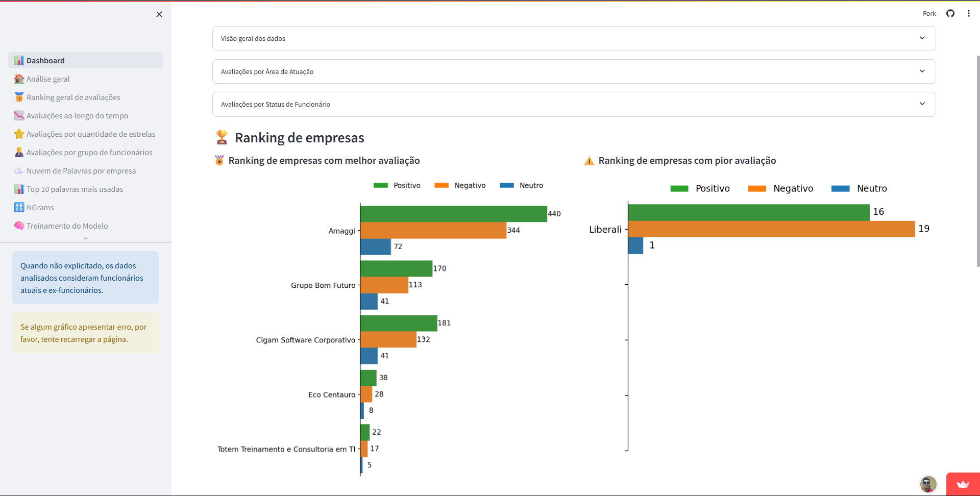Open Nuvem de Palavras via cloud icon

click(x=19, y=170)
